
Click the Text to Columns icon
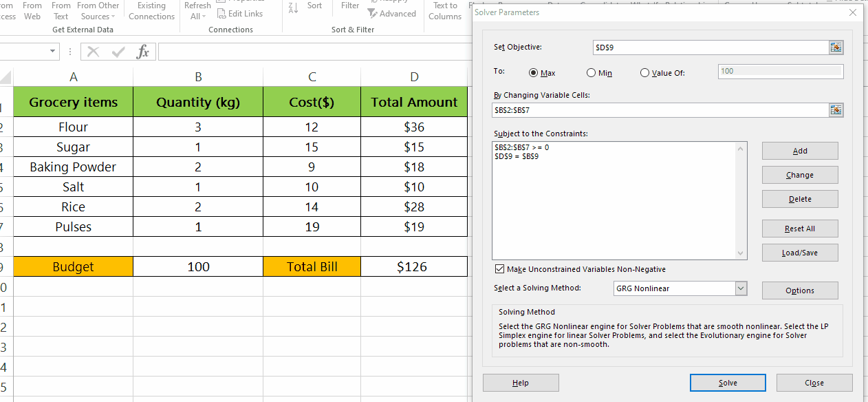coord(445,10)
